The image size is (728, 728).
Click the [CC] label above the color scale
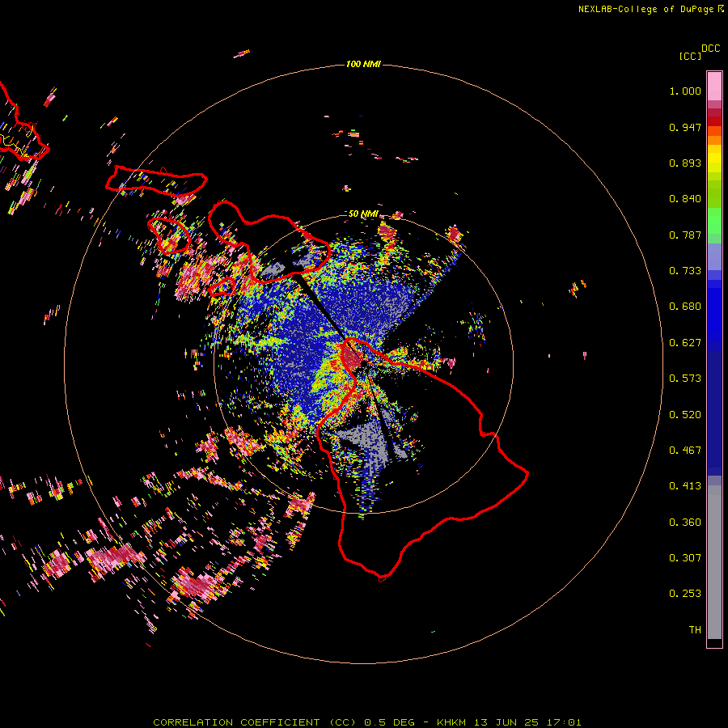click(x=690, y=56)
